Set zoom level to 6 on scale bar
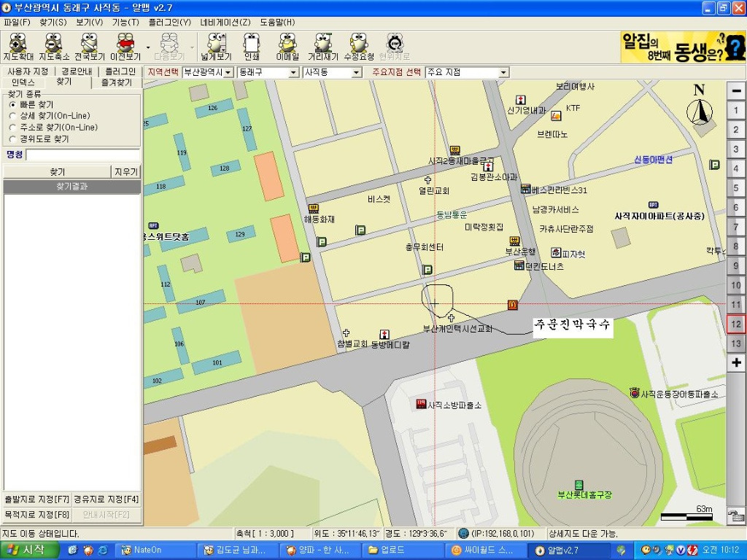Screen dimensions: 747x560 pyautogui.click(x=736, y=208)
